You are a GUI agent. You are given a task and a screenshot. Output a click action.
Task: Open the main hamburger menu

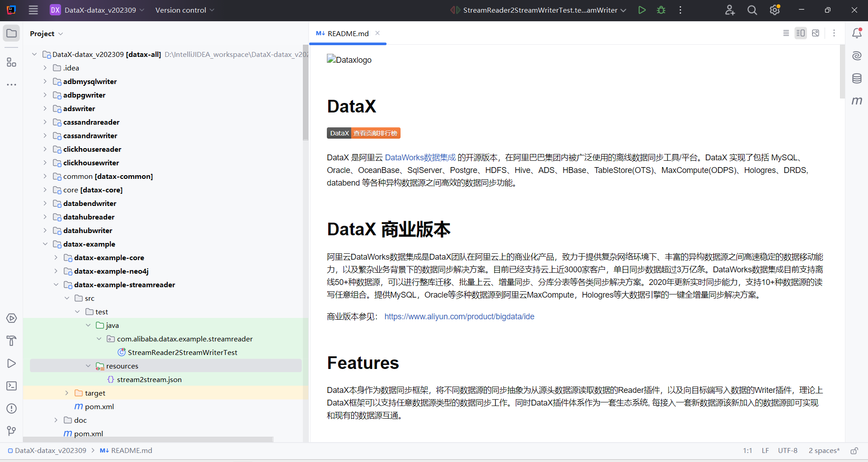point(33,10)
